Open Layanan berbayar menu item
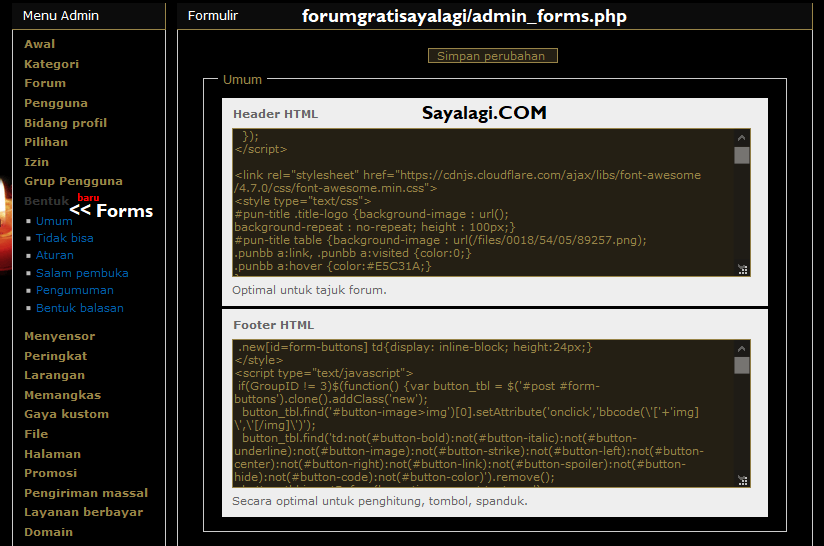 coord(84,512)
